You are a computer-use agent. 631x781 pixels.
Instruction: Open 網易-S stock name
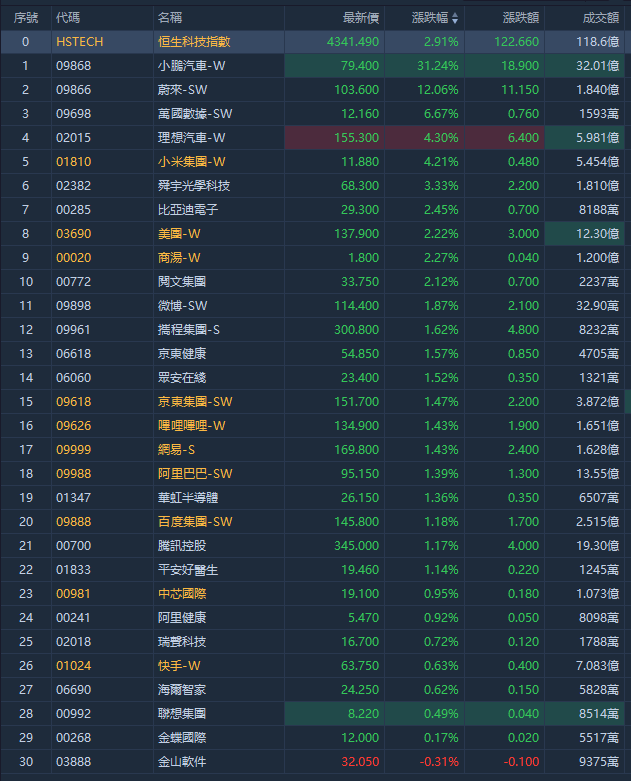pyautogui.click(x=176, y=449)
